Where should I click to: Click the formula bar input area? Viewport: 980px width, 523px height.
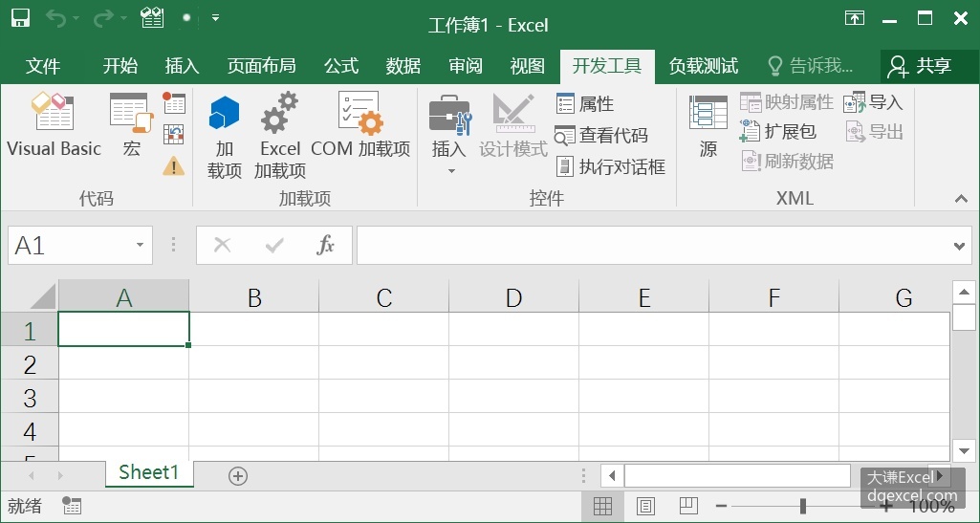point(654,245)
